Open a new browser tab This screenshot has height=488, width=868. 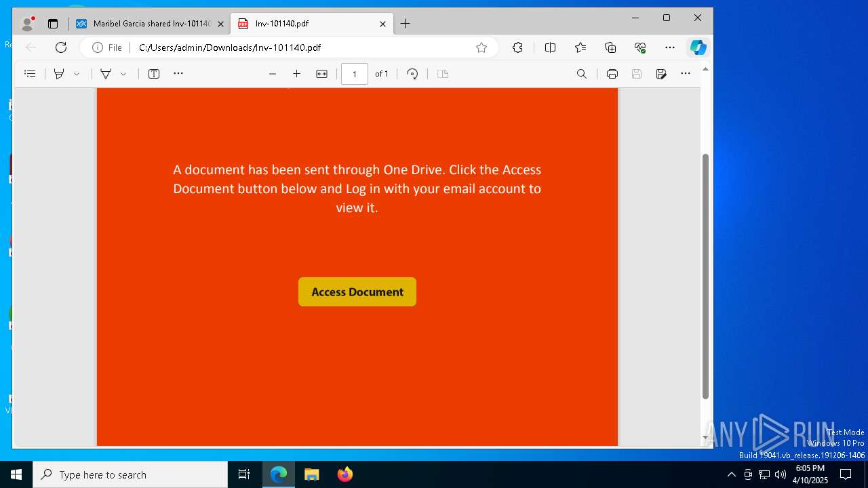(405, 24)
